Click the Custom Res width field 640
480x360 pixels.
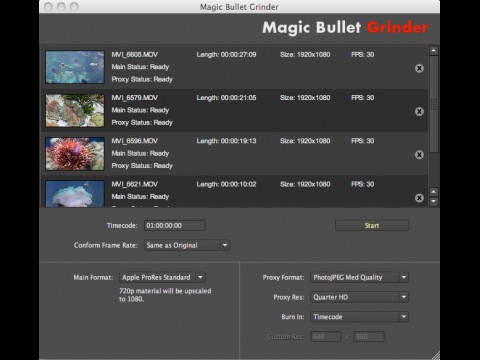pyautogui.click(x=326, y=337)
